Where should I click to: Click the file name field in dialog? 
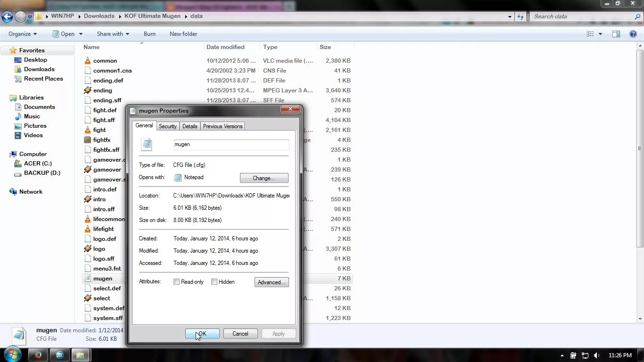click(x=231, y=145)
